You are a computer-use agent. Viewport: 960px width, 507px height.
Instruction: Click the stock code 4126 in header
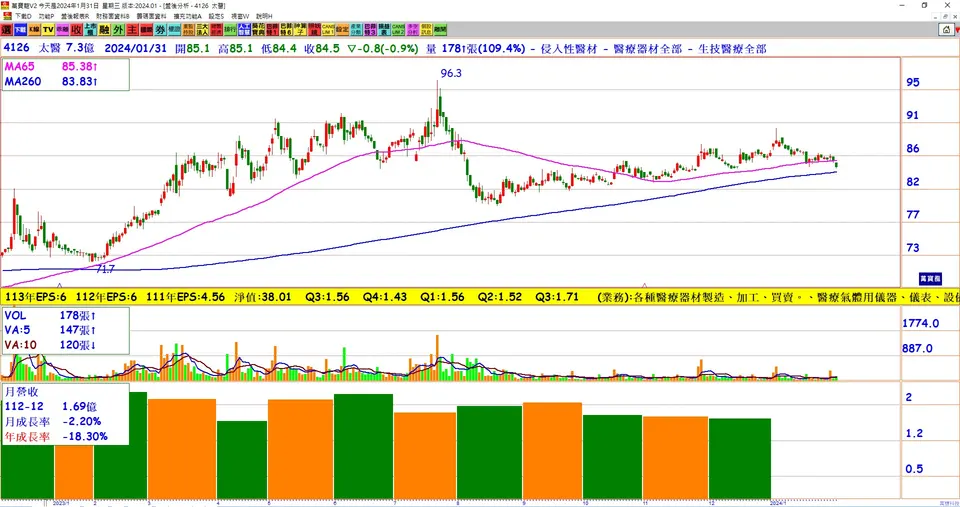pos(16,48)
